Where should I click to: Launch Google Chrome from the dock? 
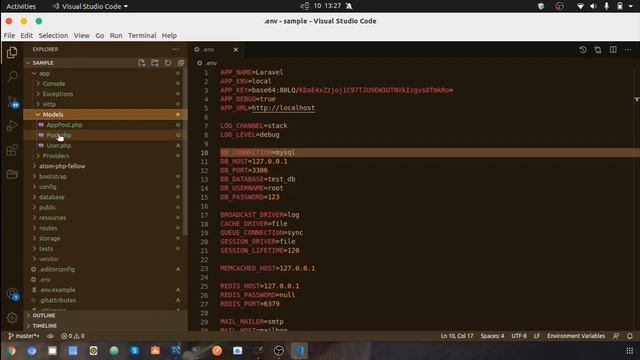tap(11, 351)
